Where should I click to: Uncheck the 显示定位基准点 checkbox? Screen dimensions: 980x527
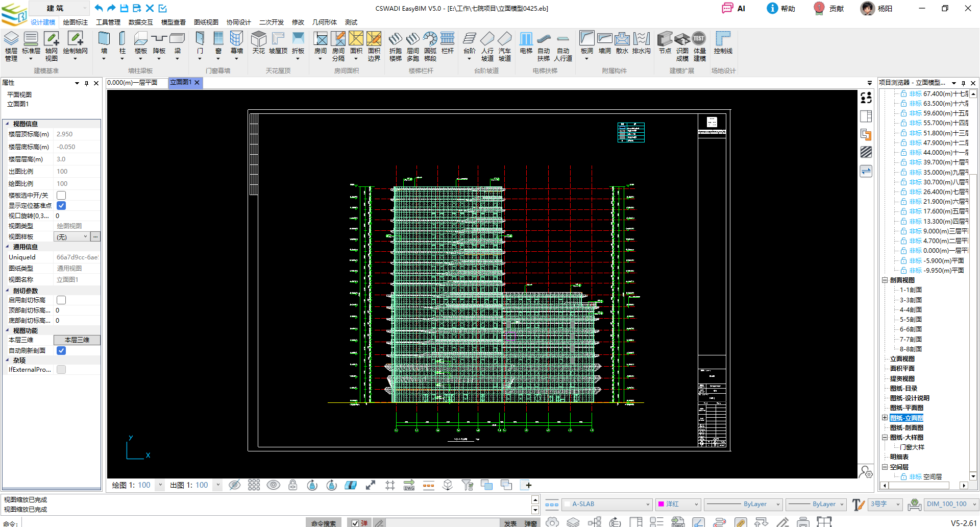click(x=61, y=206)
